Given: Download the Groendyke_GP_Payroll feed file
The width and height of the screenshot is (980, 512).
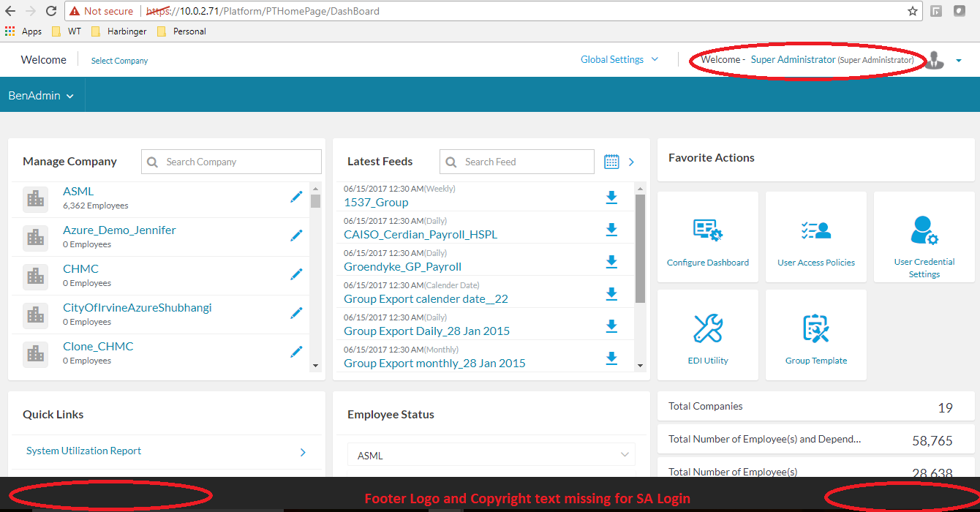Looking at the screenshot, I should coord(611,262).
